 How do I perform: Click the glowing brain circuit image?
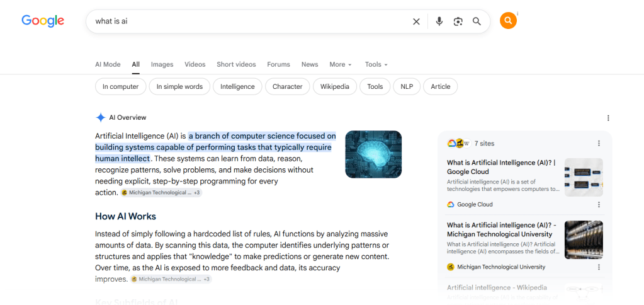click(373, 154)
